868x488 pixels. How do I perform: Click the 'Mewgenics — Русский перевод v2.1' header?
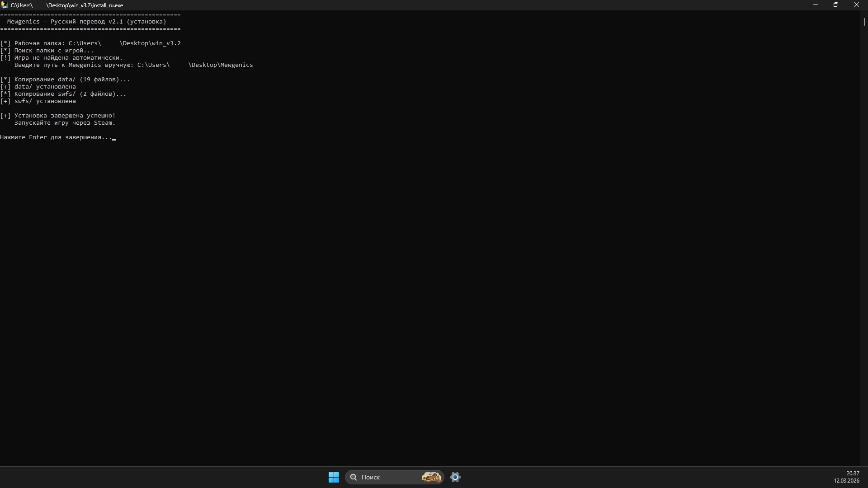point(87,22)
